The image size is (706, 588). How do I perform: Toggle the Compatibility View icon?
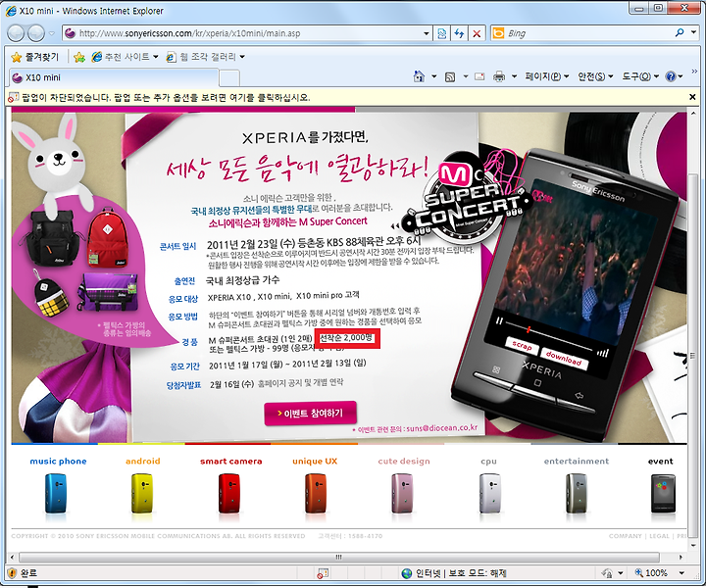[442, 33]
